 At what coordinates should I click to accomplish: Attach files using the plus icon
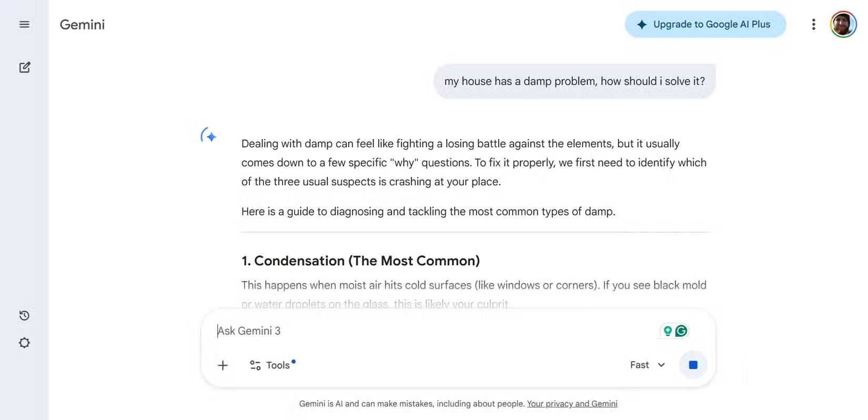point(223,365)
